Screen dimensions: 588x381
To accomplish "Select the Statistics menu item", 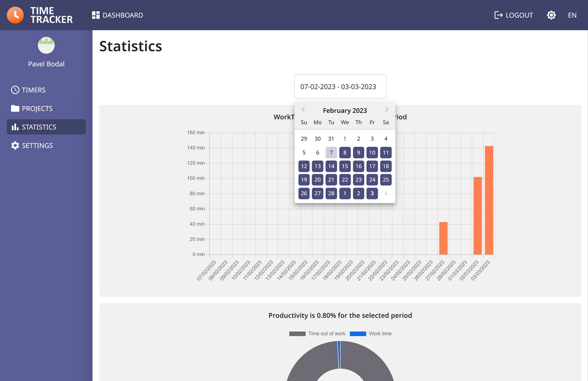I will [x=46, y=127].
